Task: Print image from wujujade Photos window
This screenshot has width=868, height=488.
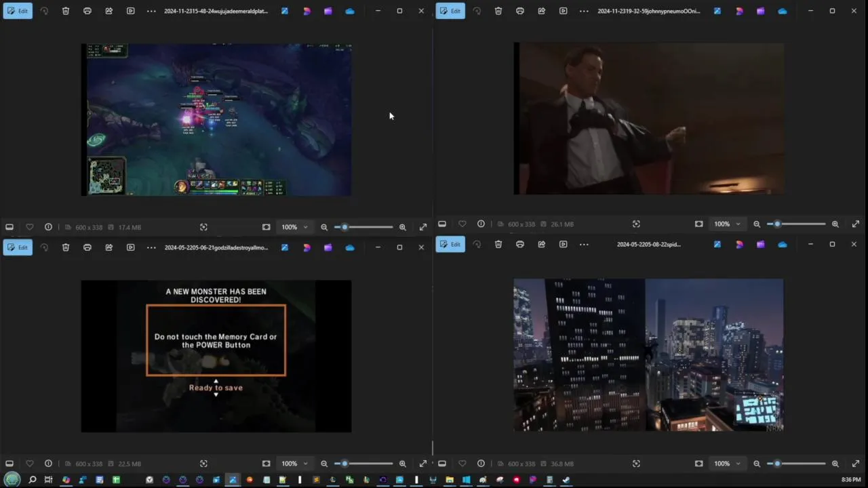Action: [87, 11]
